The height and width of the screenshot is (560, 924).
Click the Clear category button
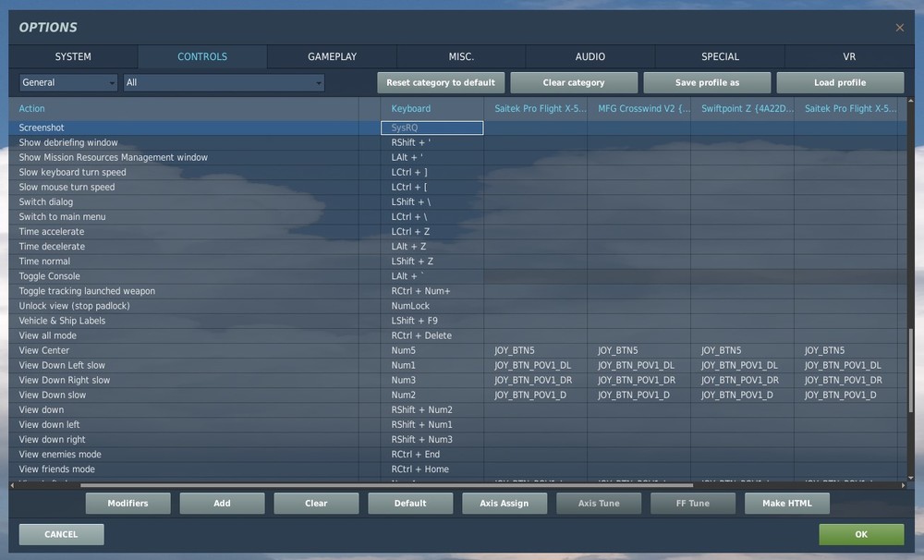(x=574, y=82)
